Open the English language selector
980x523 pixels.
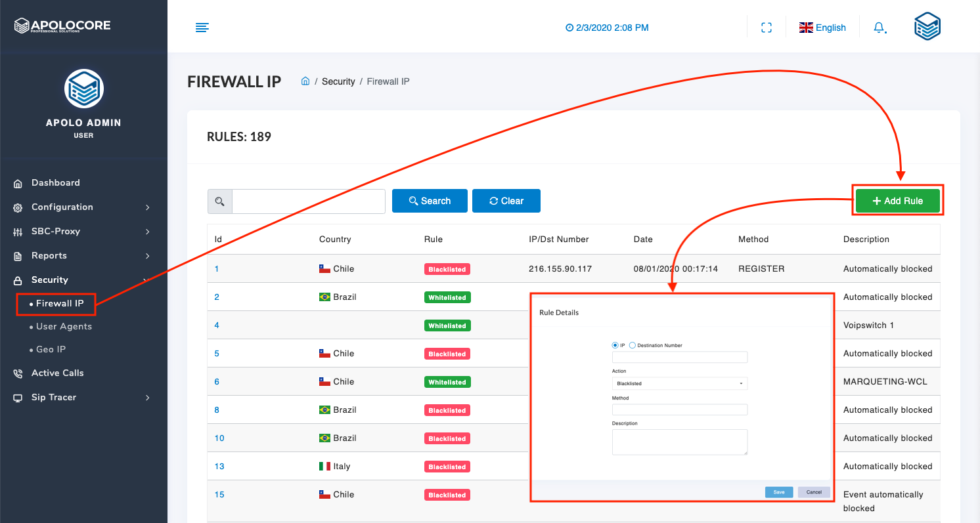(822, 28)
